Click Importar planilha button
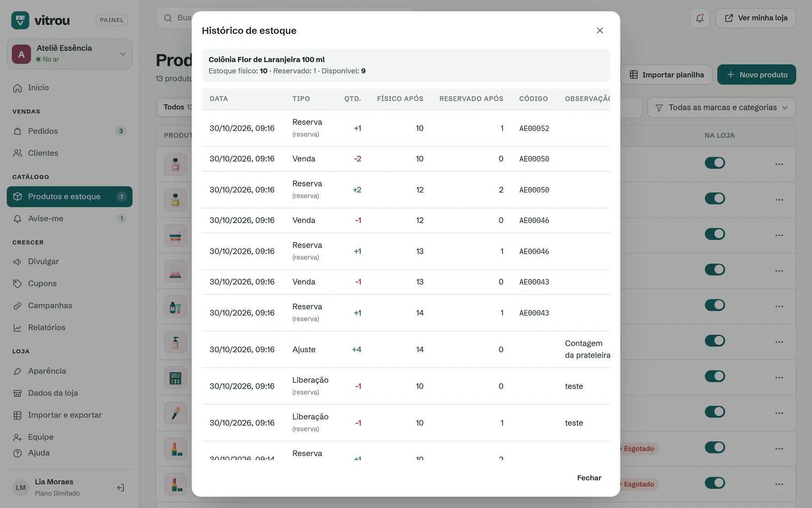812x508 pixels. click(x=666, y=75)
